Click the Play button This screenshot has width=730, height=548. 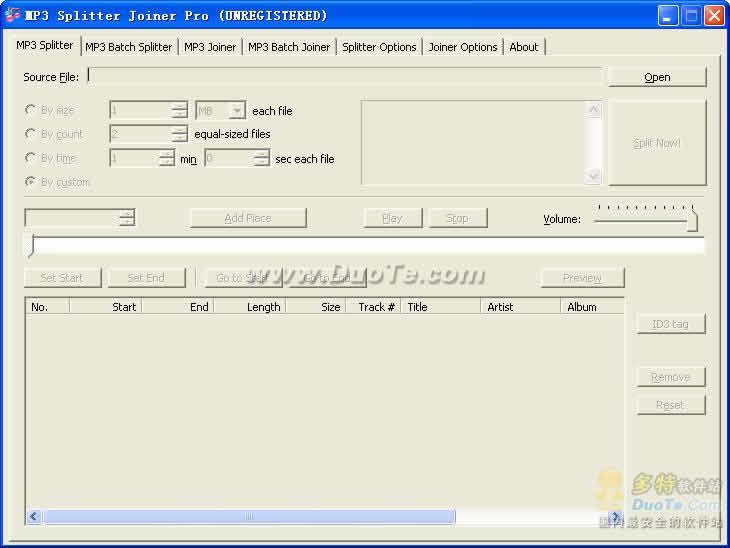pos(392,218)
